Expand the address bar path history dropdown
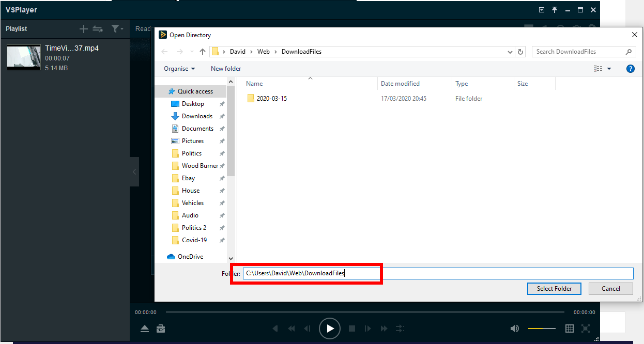The height and width of the screenshot is (344, 644). 510,52
